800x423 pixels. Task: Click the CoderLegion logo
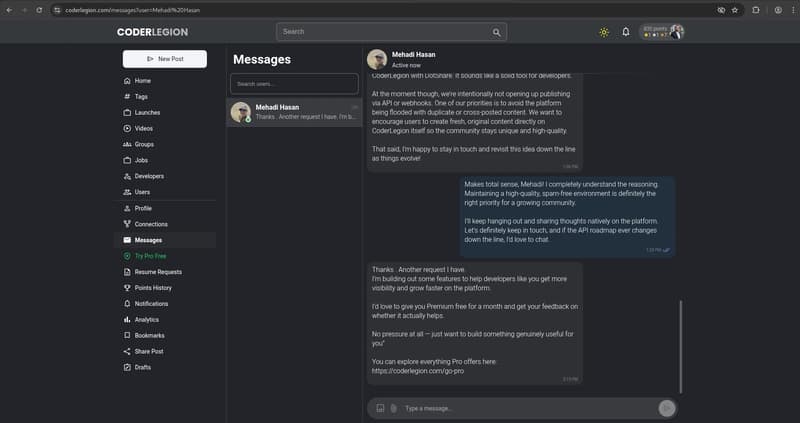pyautogui.click(x=152, y=32)
